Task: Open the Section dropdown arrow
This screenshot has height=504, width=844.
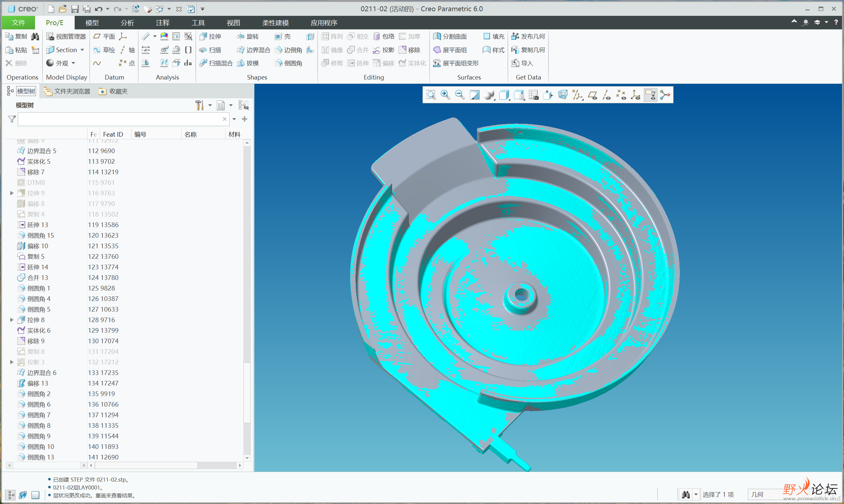Action: click(x=82, y=50)
